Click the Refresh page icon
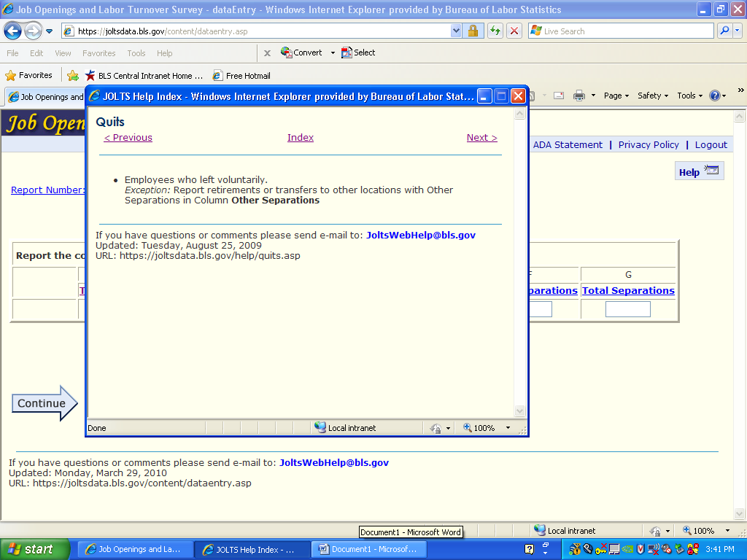The image size is (747, 560). (x=495, y=31)
